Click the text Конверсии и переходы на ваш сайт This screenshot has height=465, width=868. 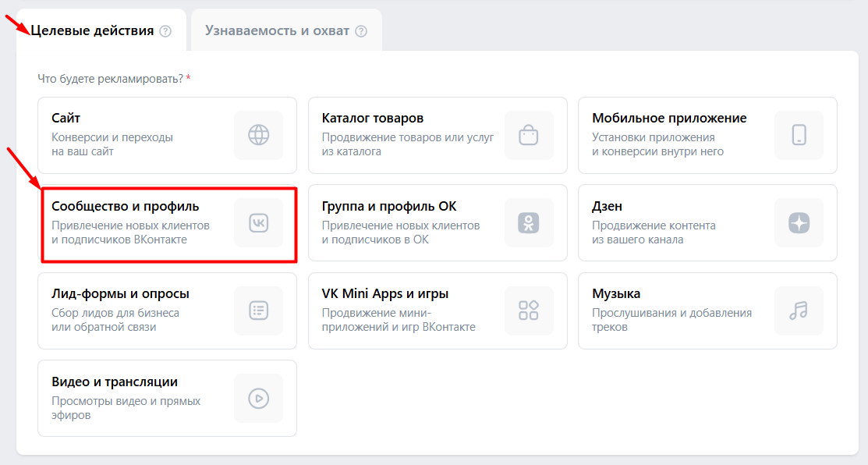(112, 144)
